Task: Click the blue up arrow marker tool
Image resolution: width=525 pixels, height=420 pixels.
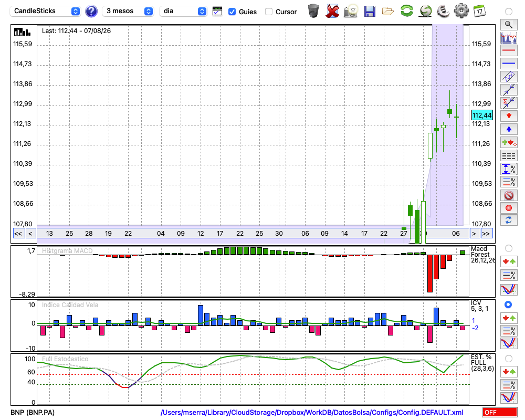Action: [x=509, y=129]
